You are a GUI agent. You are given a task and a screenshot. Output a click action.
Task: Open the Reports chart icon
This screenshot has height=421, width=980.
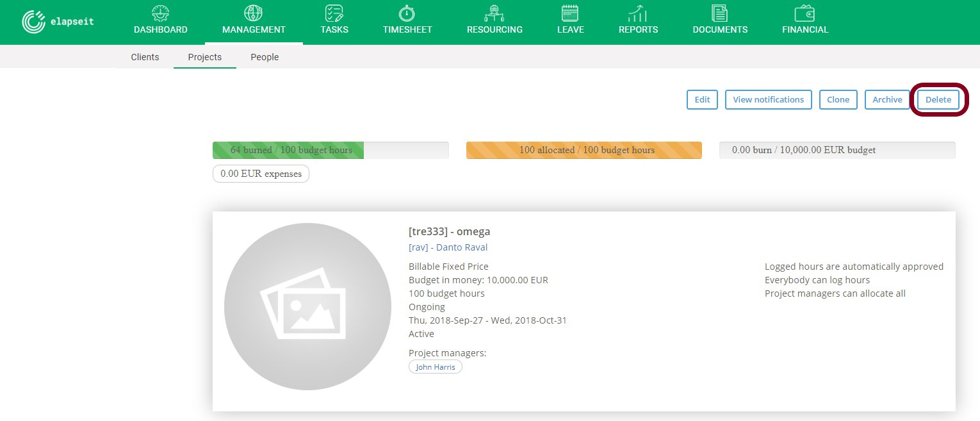tap(638, 13)
